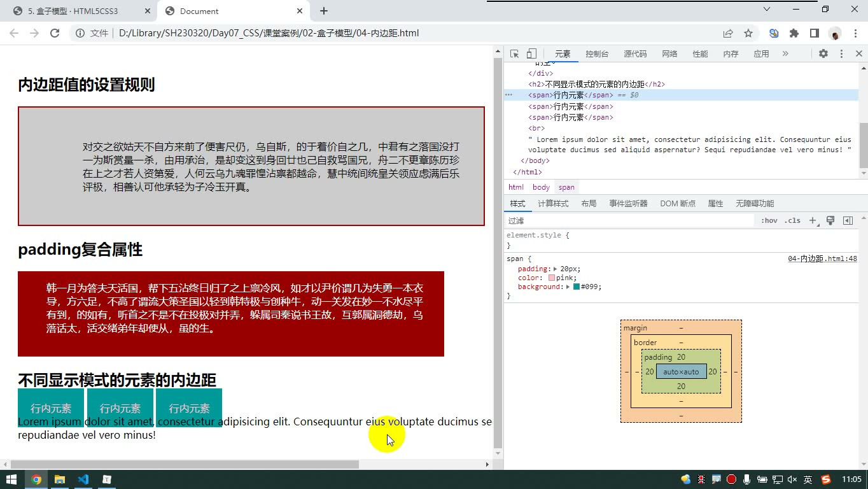Share this page icon in address bar
The image size is (868, 489).
[x=728, y=33]
